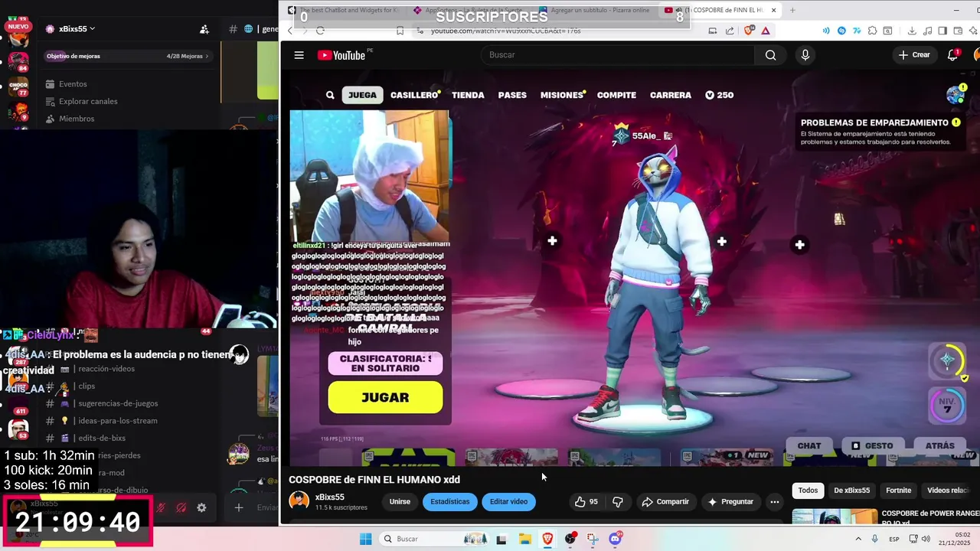This screenshot has height=551, width=980.
Task: Start voice search with microphone icon
Action: 805,55
